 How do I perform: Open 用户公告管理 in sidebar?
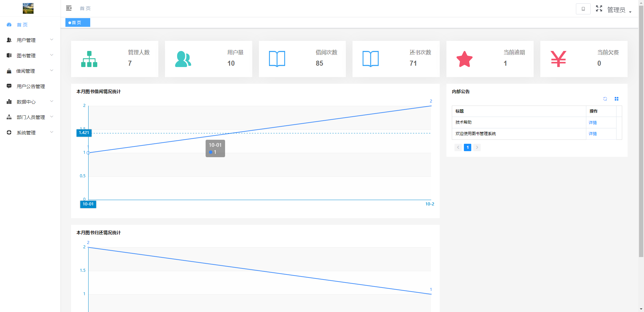pyautogui.click(x=31, y=86)
